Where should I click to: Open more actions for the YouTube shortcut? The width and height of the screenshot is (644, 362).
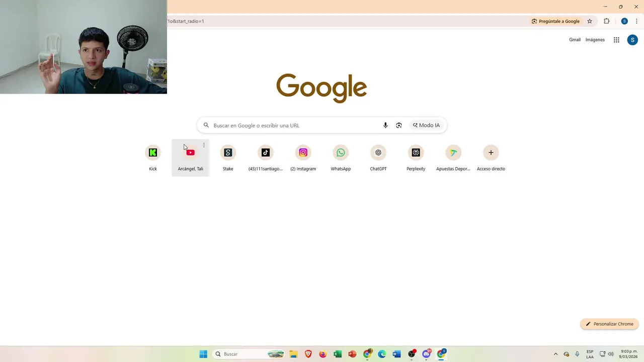point(204,145)
